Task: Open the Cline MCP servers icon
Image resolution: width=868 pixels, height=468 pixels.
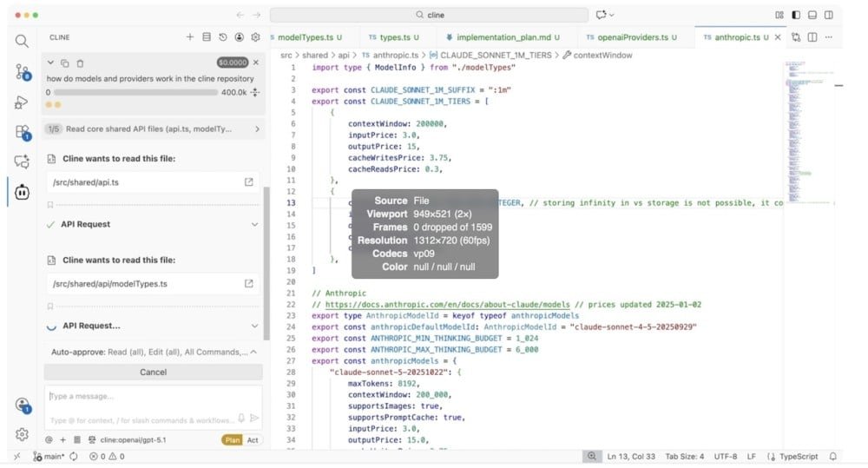Action: [207, 37]
